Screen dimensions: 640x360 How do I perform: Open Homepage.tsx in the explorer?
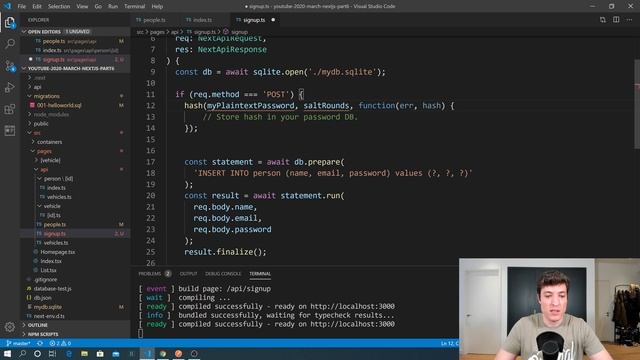click(x=58, y=252)
